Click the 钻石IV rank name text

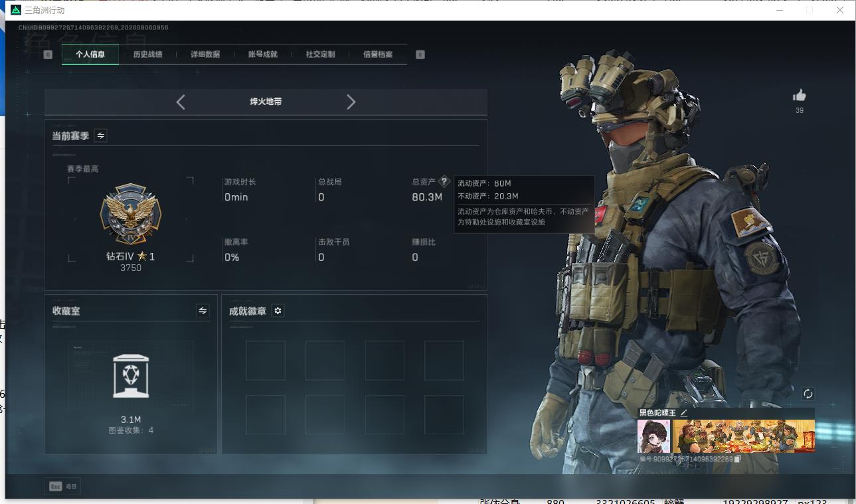pyautogui.click(x=120, y=256)
